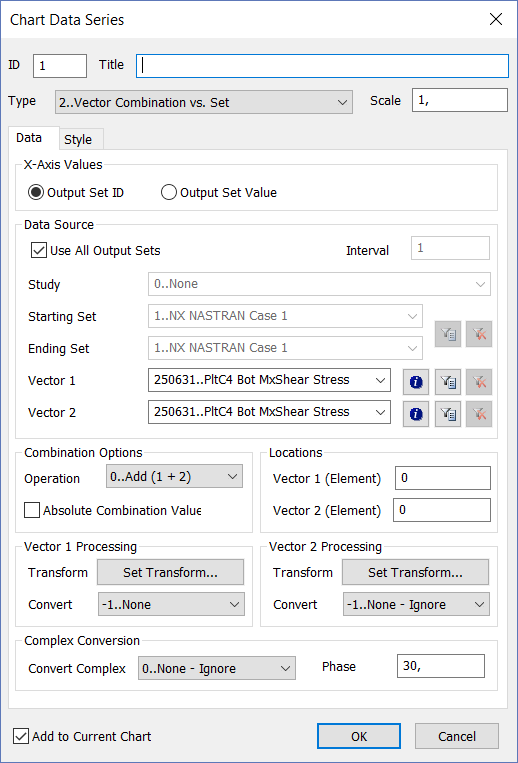
Task: Open the filter icon next to Vector 1
Action: 448,382
